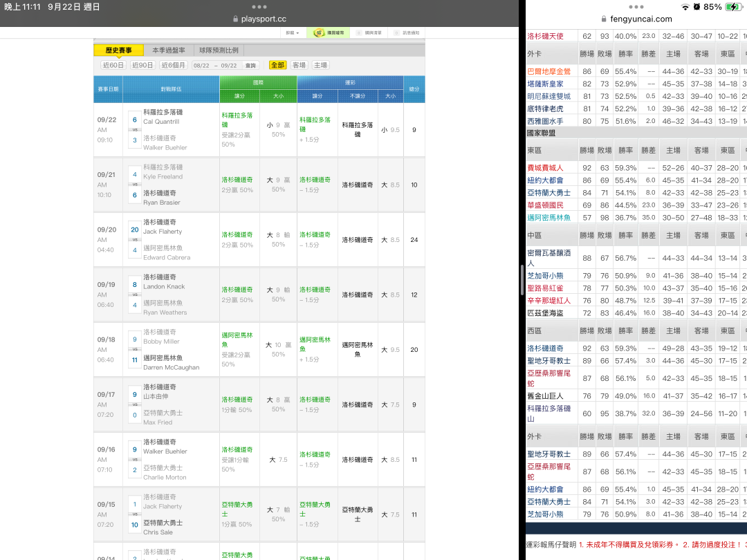Switch to the 球隊預測比例 tab
The width and height of the screenshot is (747, 560).
[x=219, y=50]
